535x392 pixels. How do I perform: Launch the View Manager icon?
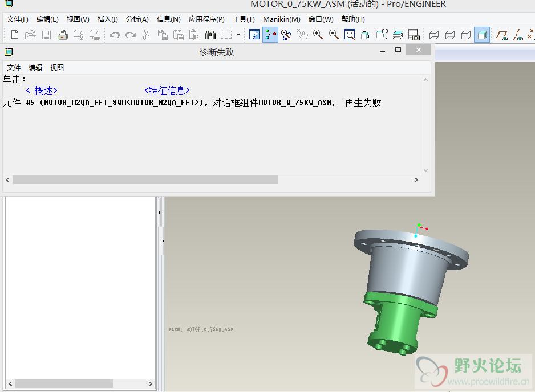[414, 35]
